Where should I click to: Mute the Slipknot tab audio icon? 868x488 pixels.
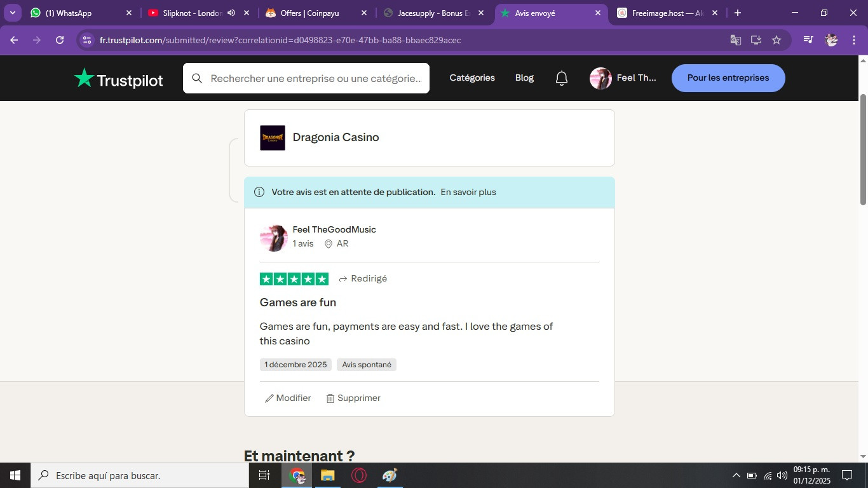[231, 13]
